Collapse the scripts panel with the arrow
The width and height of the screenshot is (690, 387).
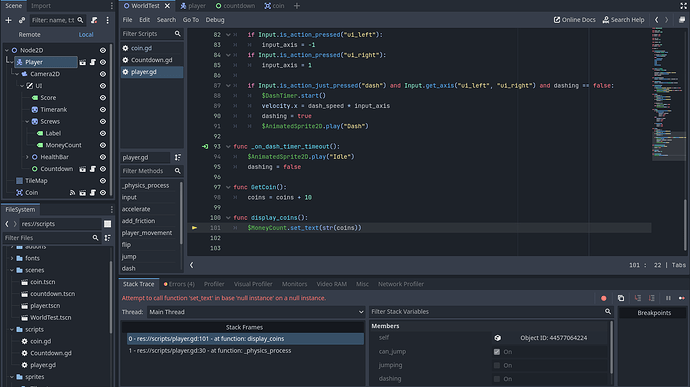pos(191,265)
